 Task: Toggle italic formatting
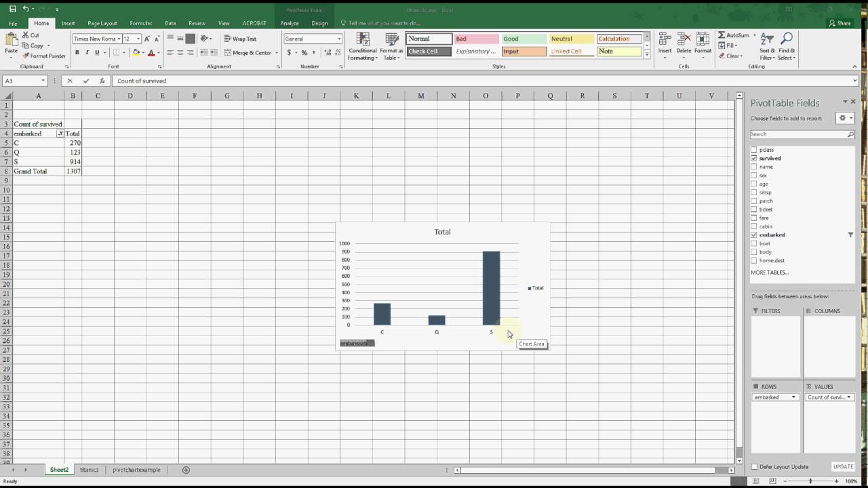87,52
